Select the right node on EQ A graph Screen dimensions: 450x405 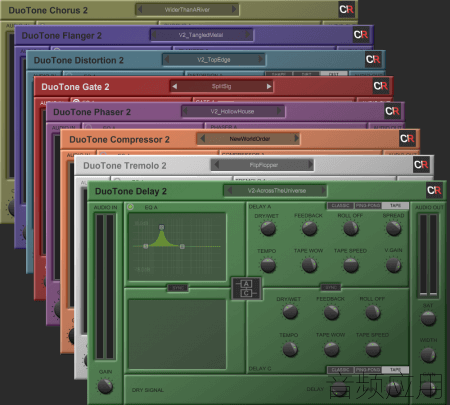point(182,246)
